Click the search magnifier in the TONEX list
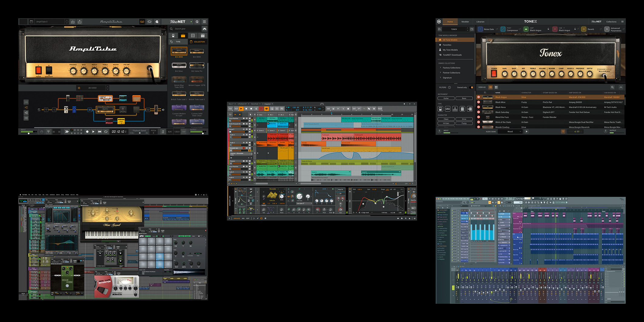 pyautogui.click(x=612, y=87)
